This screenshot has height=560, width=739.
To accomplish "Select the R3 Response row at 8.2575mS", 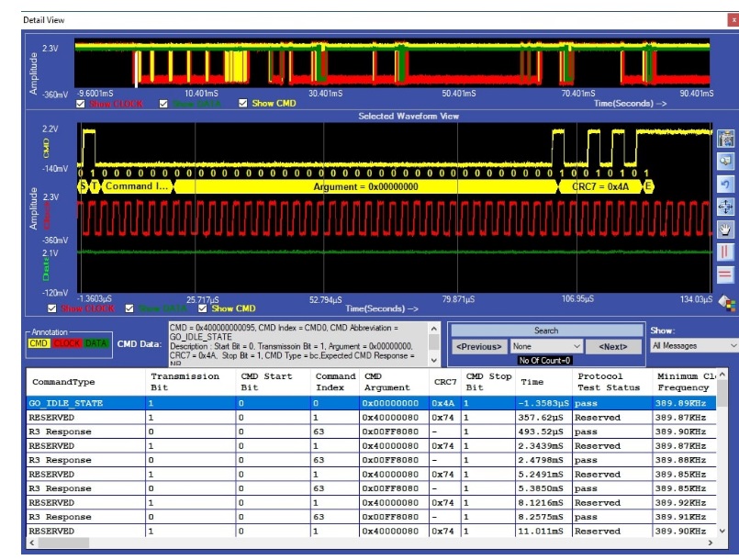I will coord(372,517).
